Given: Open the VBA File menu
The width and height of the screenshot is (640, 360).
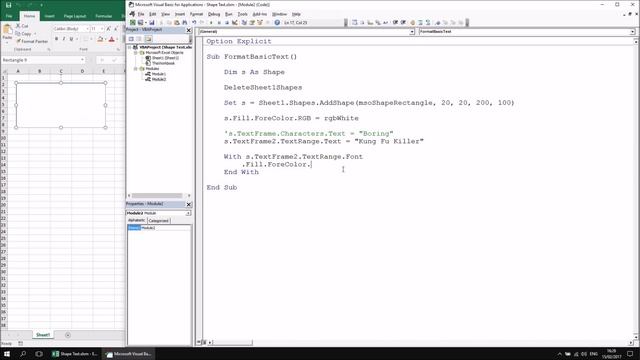Looking at the screenshot, I should pyautogui.click(x=141, y=14).
